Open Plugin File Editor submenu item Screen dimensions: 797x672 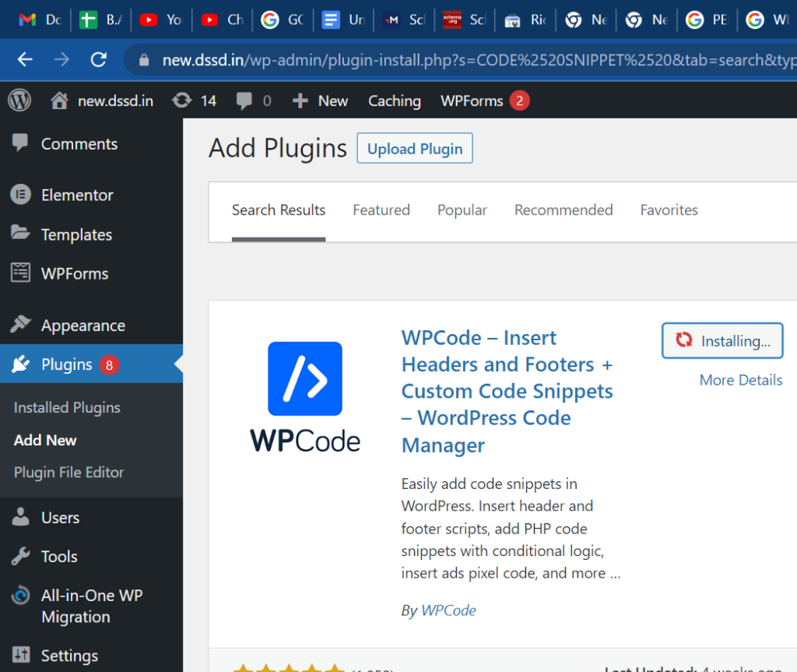(x=68, y=473)
